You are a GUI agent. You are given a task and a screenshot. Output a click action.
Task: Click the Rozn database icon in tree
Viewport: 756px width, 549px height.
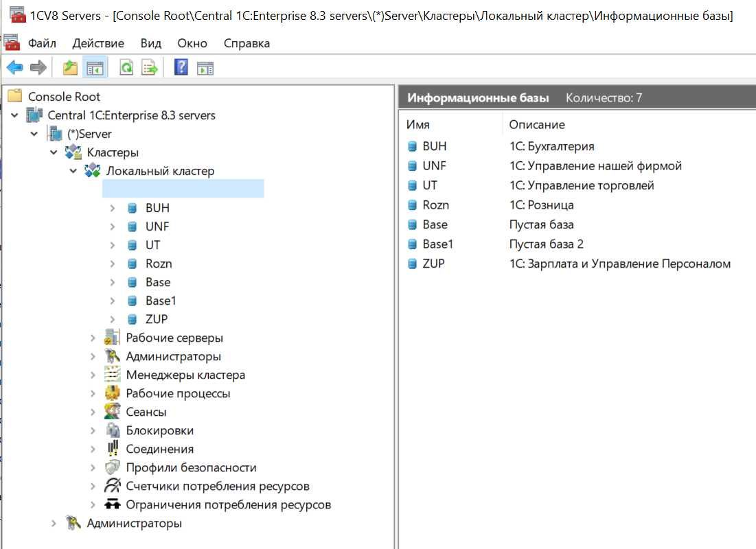click(132, 264)
